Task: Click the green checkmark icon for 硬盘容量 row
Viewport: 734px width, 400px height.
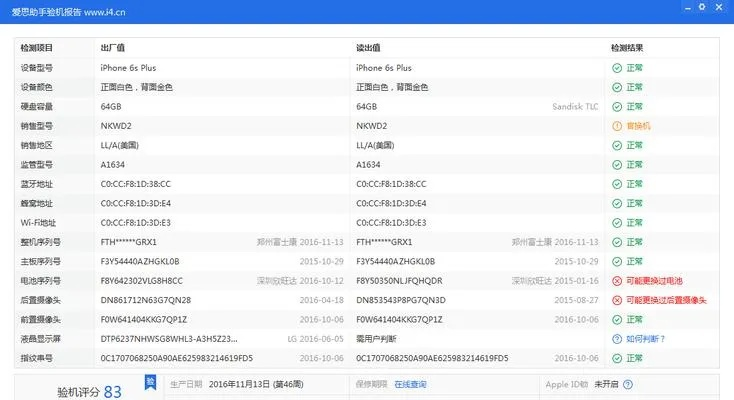Action: point(617,107)
